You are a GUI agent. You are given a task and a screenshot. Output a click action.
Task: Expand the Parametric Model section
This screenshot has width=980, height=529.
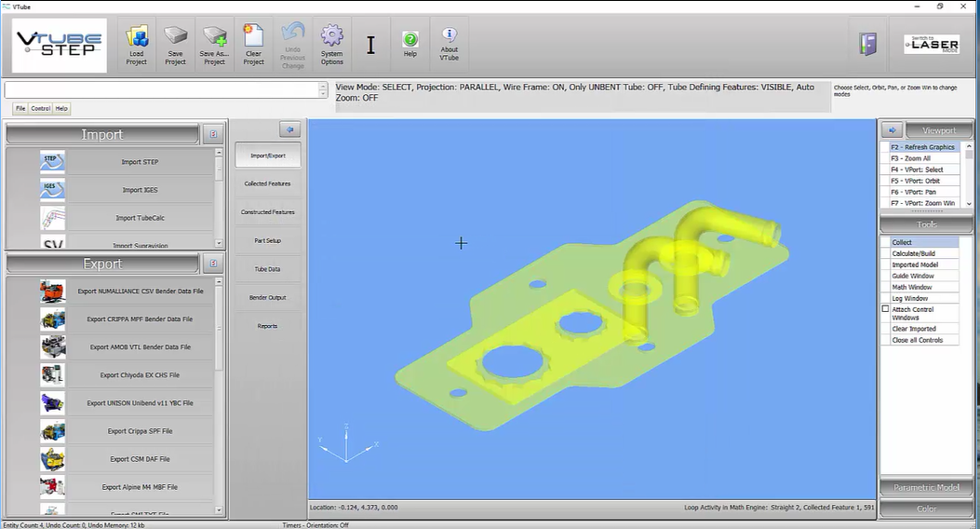pos(926,488)
